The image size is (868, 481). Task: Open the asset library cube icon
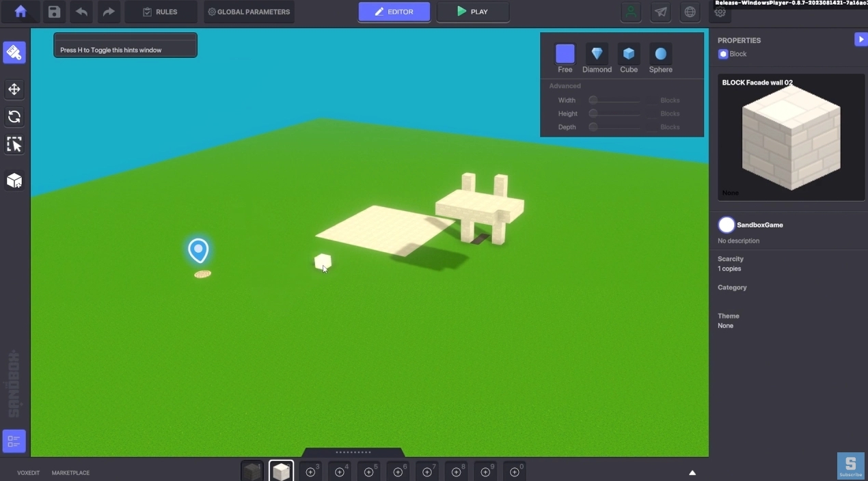pos(14,180)
